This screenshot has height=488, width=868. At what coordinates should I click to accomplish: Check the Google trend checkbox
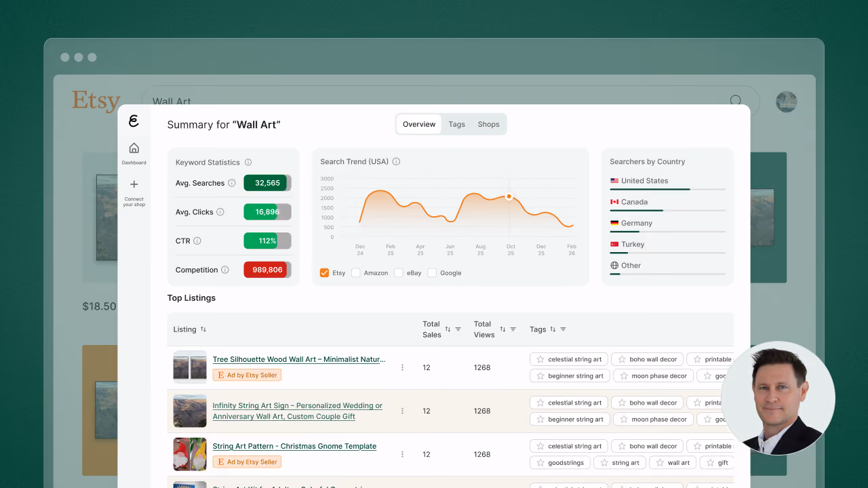click(x=432, y=272)
